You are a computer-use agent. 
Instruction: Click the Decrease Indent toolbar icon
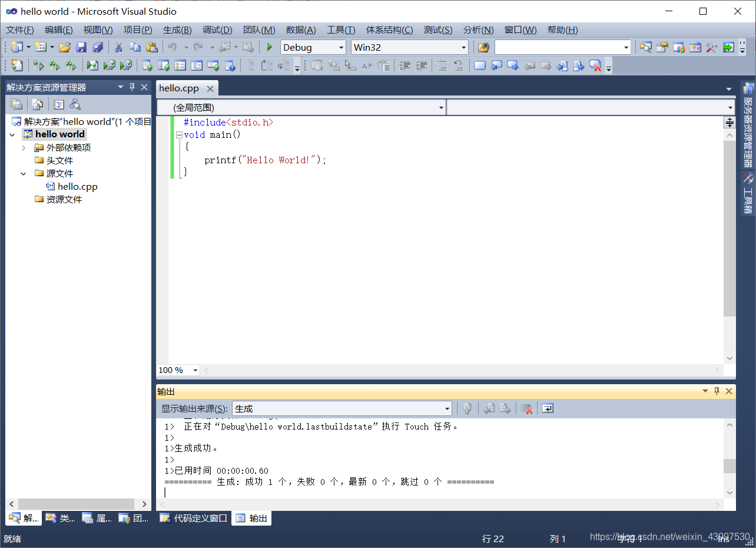tap(405, 66)
